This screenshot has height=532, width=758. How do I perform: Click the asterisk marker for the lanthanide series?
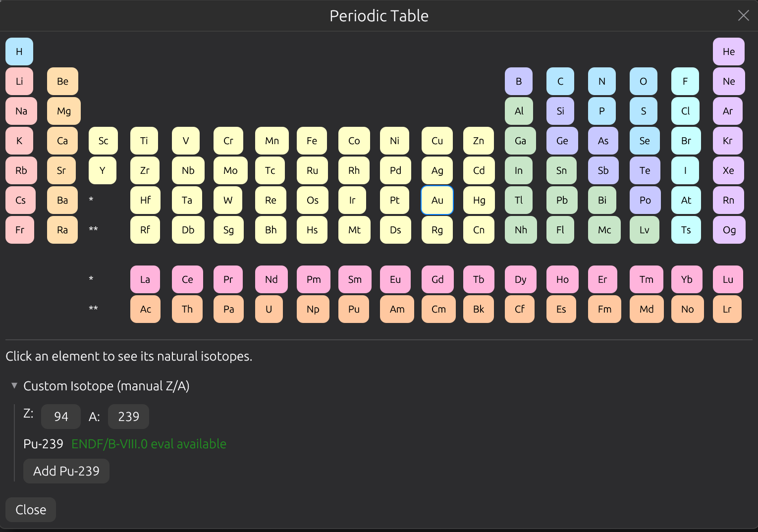(x=91, y=200)
